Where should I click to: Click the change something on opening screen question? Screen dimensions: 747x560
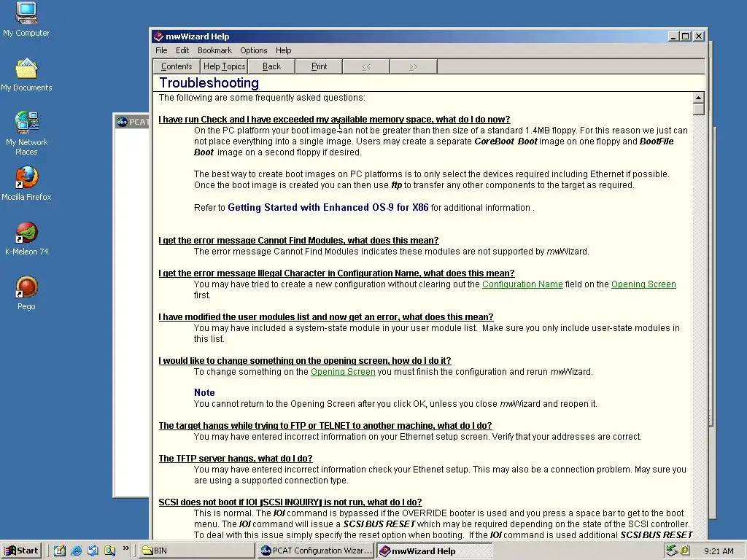305,361
